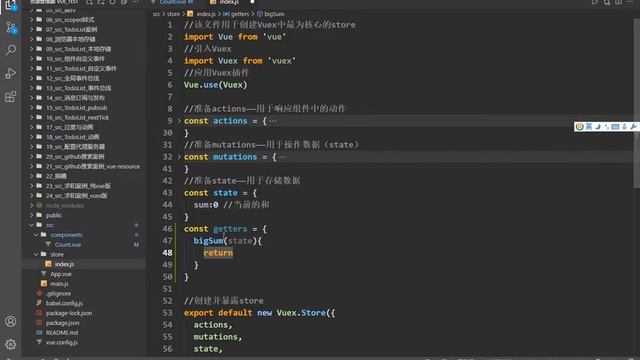The height and width of the screenshot is (360, 640).
Task: Collapse the components folder
Action: pos(36,235)
